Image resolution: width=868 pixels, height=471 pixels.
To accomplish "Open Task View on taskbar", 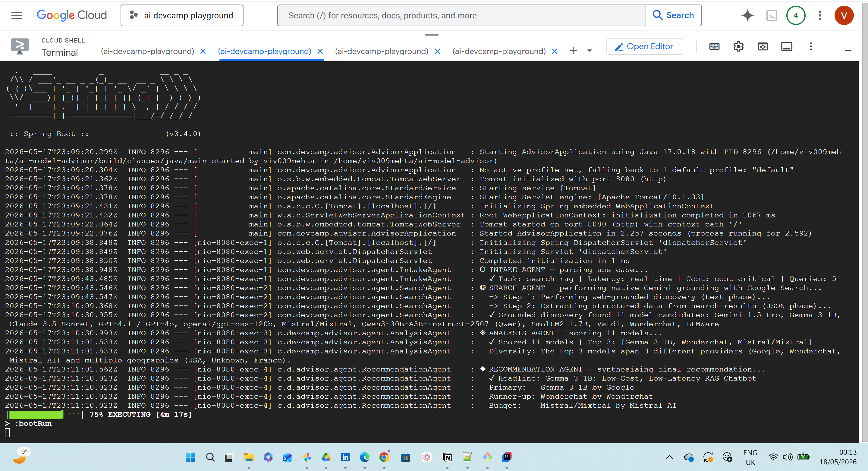I will pos(229,457).
